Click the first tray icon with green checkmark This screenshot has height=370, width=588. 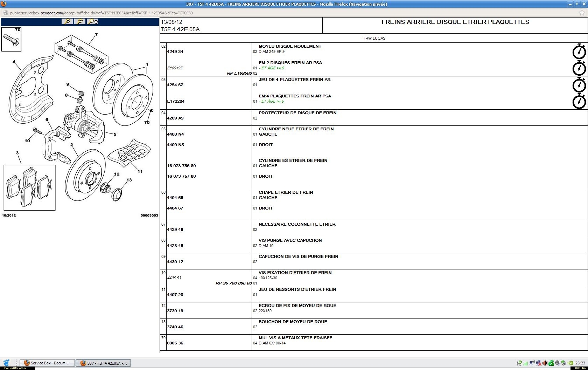519,363
